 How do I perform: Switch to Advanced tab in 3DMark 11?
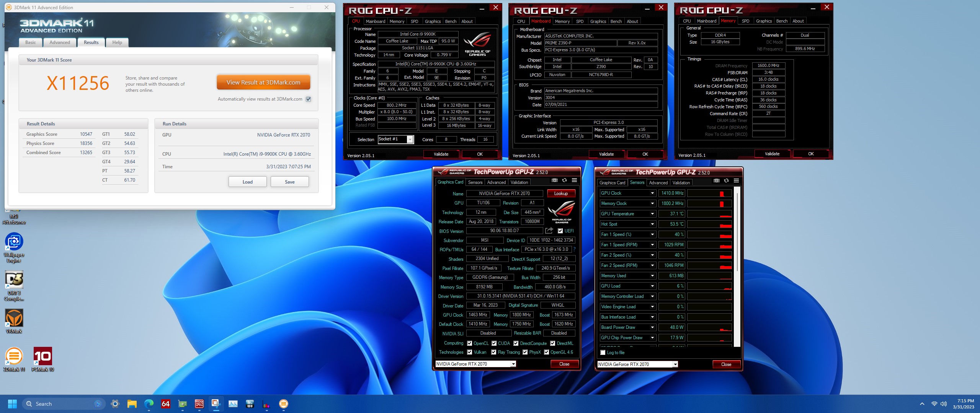(x=60, y=42)
